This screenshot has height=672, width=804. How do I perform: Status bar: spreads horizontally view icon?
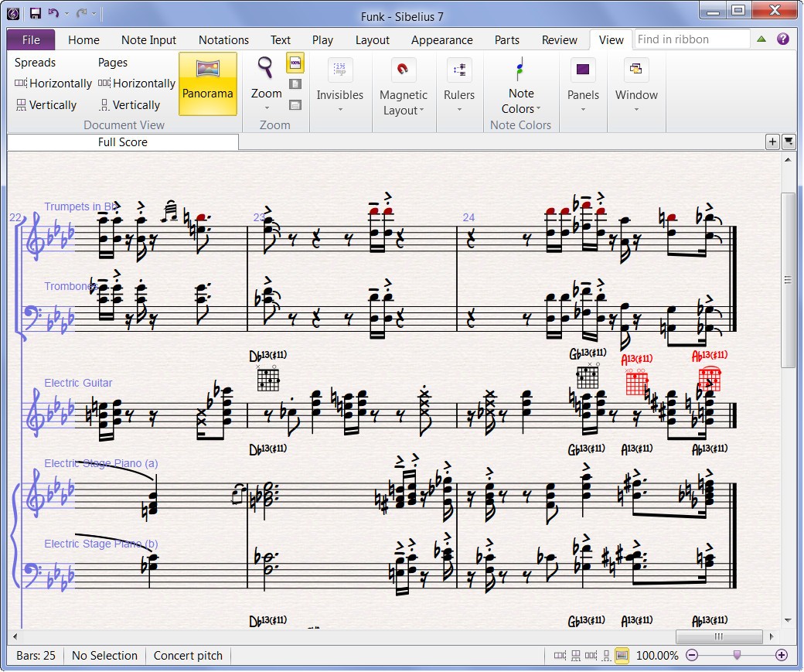pos(560,656)
